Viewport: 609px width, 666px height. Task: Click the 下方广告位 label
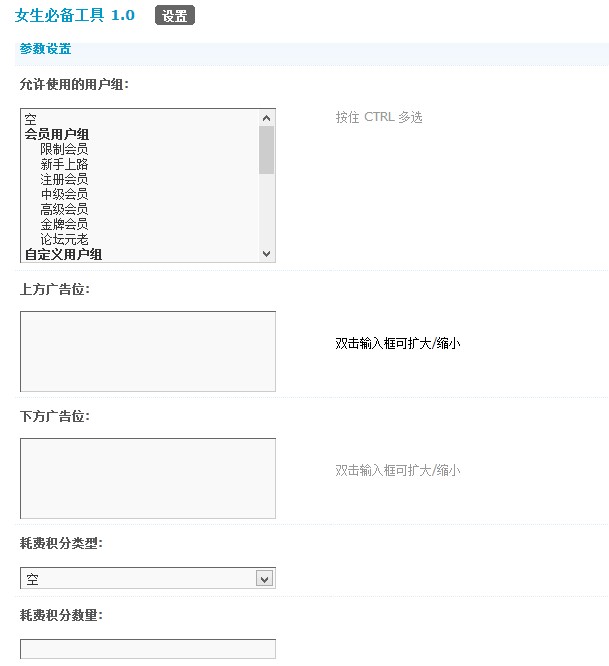click(55, 416)
